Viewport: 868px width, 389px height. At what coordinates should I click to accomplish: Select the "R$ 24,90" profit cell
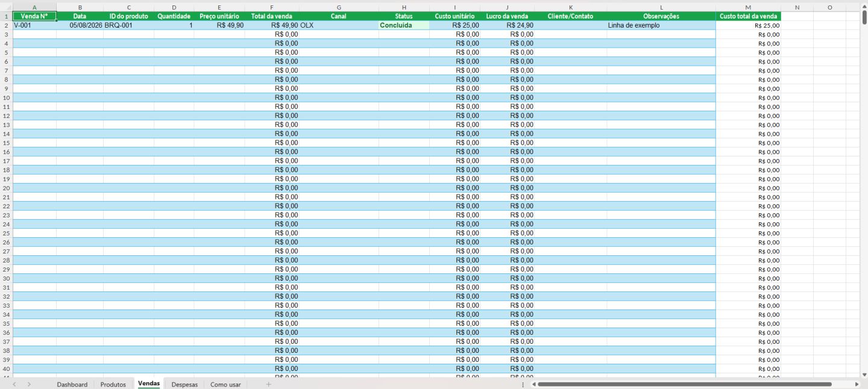click(x=507, y=25)
